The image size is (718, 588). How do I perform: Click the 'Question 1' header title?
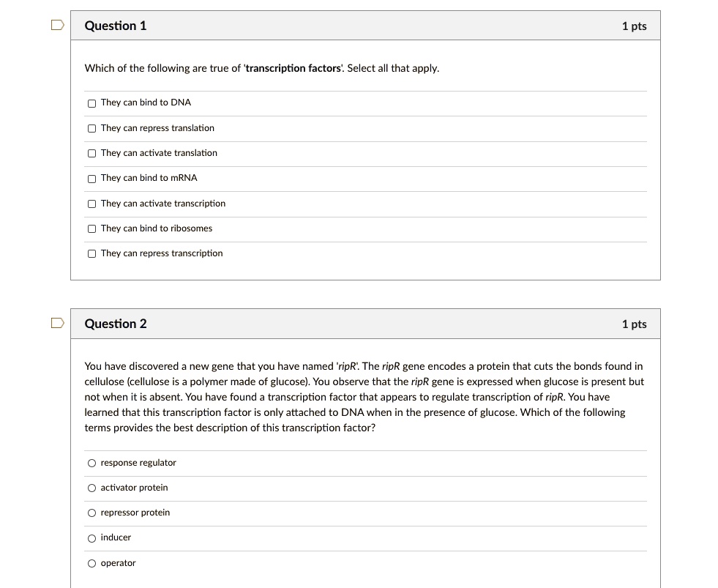click(x=116, y=26)
